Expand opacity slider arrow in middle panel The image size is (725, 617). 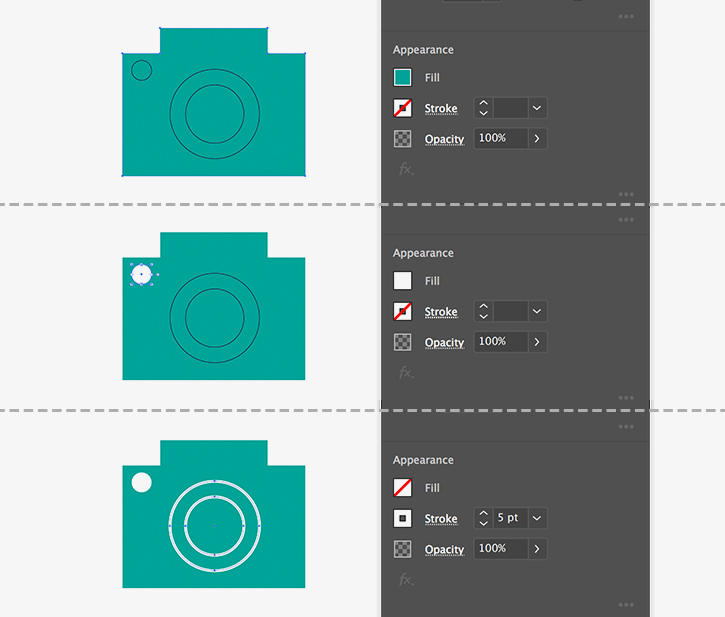(x=537, y=342)
